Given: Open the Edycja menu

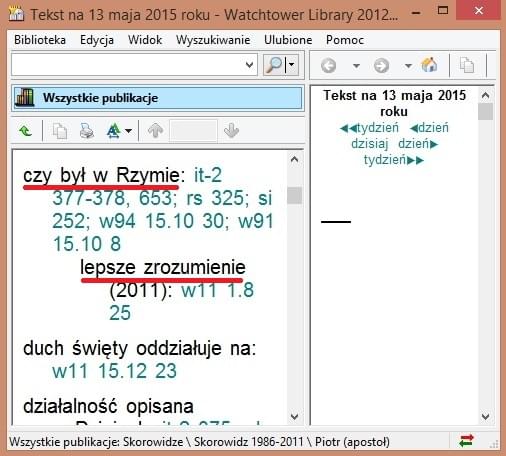Looking at the screenshot, I should (97, 40).
